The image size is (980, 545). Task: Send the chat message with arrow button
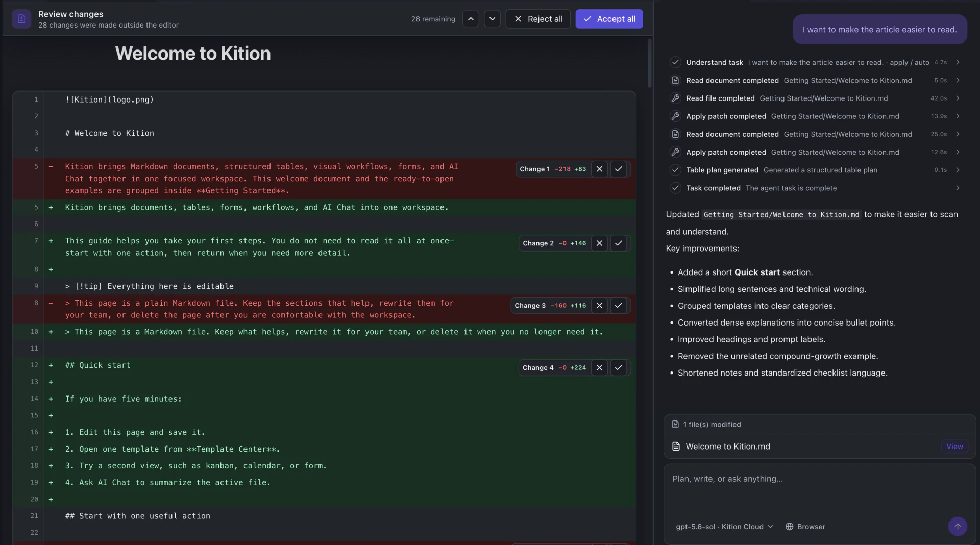957,526
